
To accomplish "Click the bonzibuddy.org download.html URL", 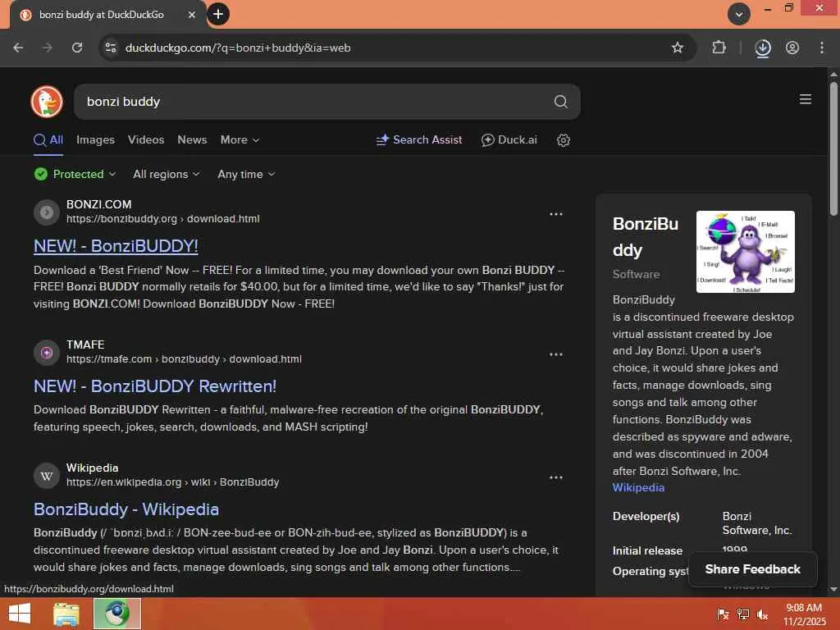I will click(163, 218).
